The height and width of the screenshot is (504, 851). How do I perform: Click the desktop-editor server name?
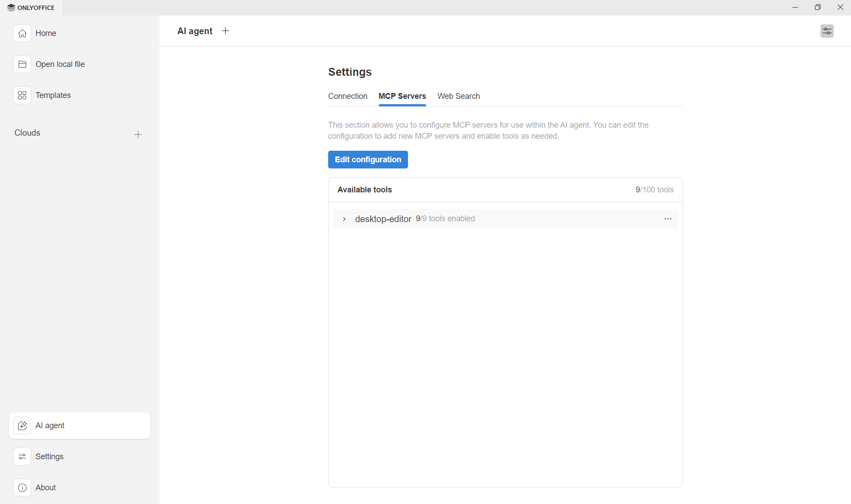click(383, 219)
